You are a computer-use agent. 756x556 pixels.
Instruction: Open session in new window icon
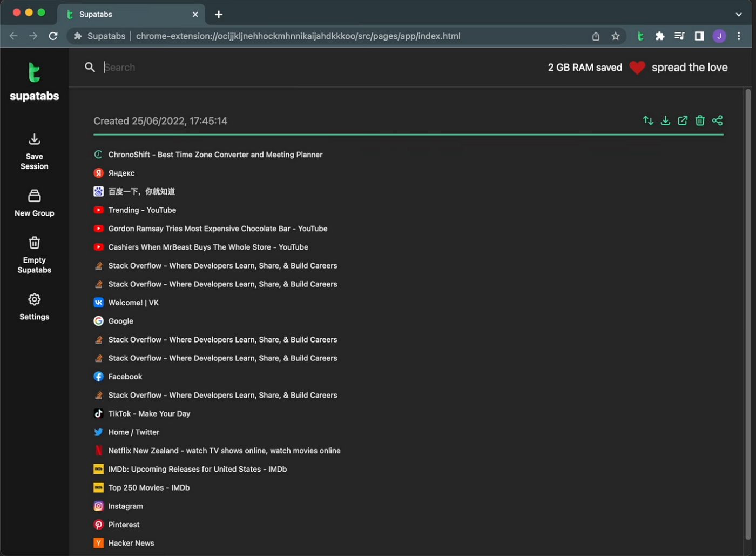pos(683,120)
